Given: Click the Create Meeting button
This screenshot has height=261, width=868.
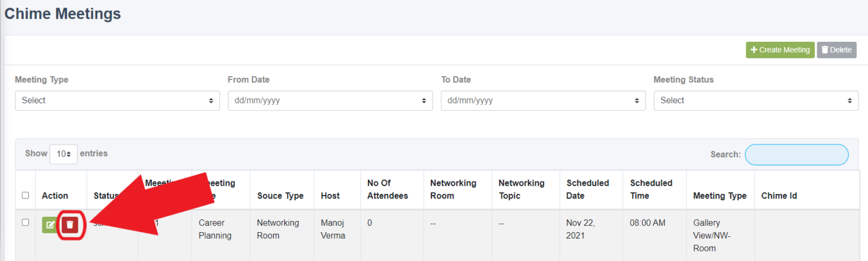Looking at the screenshot, I should (780, 50).
